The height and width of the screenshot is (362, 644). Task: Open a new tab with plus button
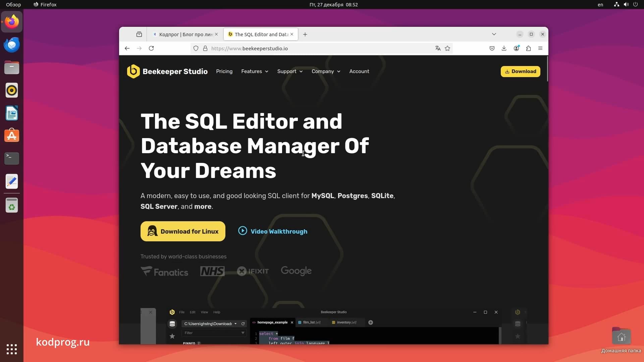tap(305, 34)
